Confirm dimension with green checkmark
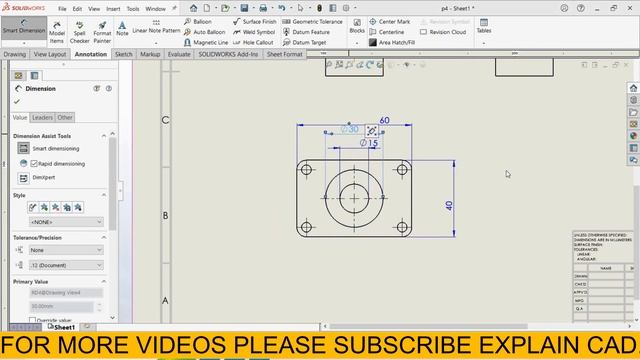 pos(17,101)
